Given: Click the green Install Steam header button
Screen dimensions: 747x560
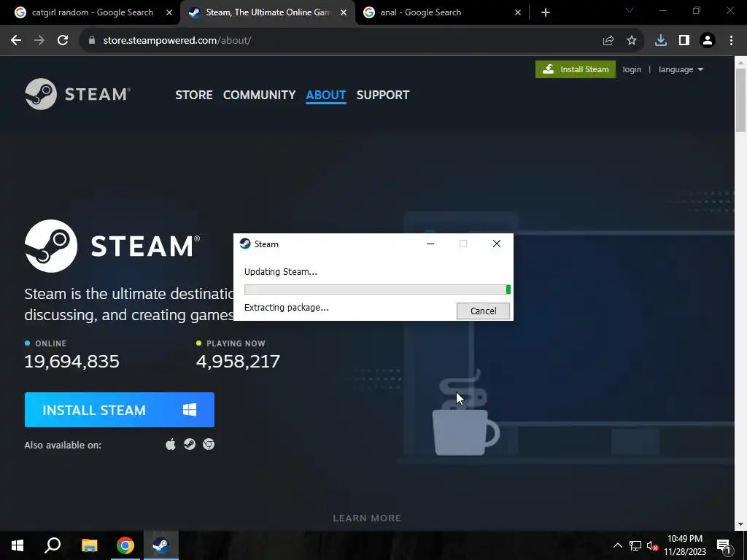Looking at the screenshot, I should click(576, 69).
